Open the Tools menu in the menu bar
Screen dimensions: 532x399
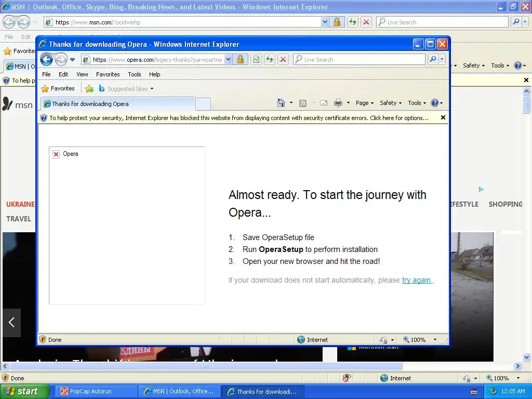pyautogui.click(x=135, y=74)
